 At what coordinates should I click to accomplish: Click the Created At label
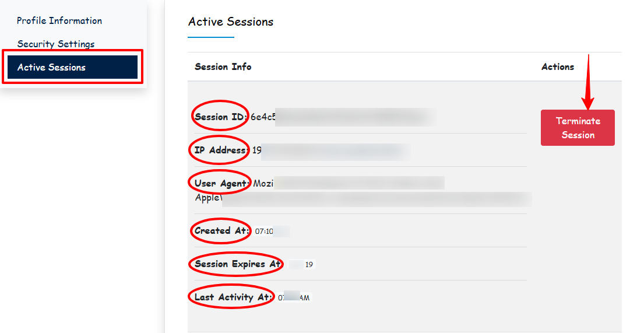pos(221,231)
